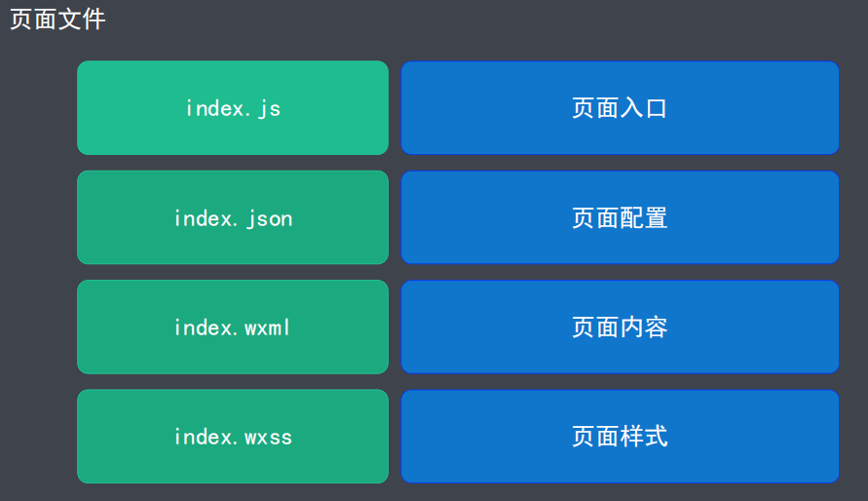Click the text label index.wxss

click(x=233, y=437)
